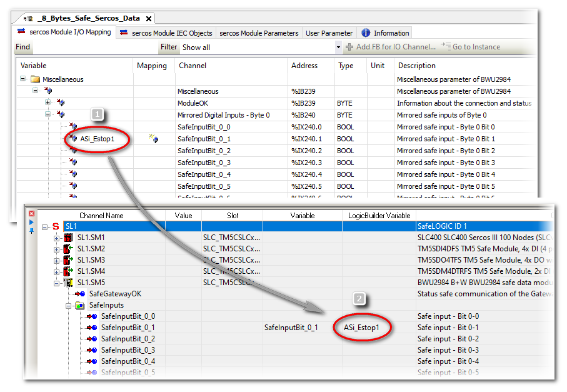567x392 pixels.
Task: Click the SafeGatewayOK signal icon
Action: pyautogui.click(x=79, y=294)
